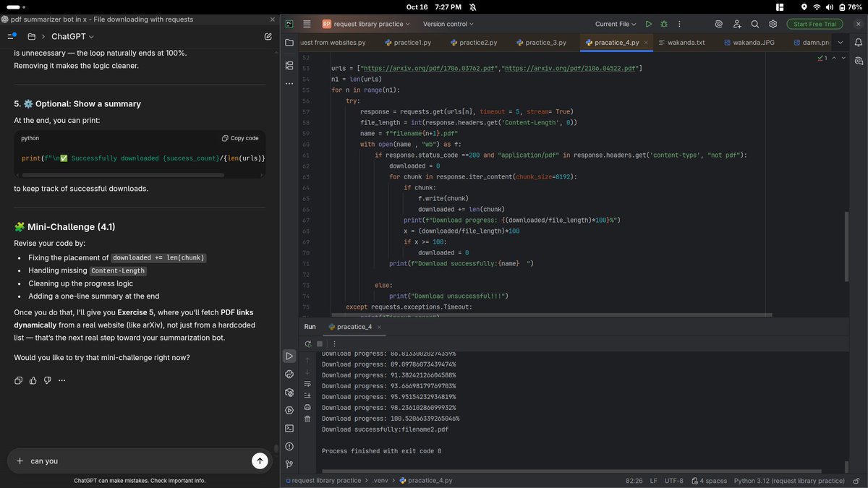The width and height of the screenshot is (868, 488).
Task: Toggle scroll to end in console
Action: point(307,395)
